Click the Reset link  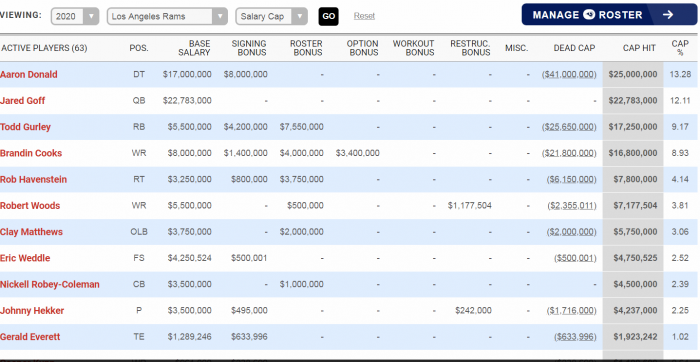[x=364, y=16]
